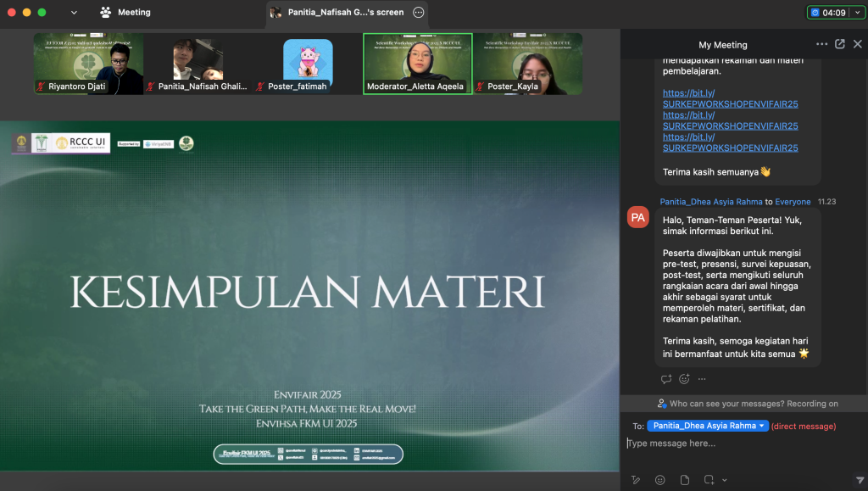868x491 pixels.
Task: Click the text formatting pencil icon
Action: point(636,480)
